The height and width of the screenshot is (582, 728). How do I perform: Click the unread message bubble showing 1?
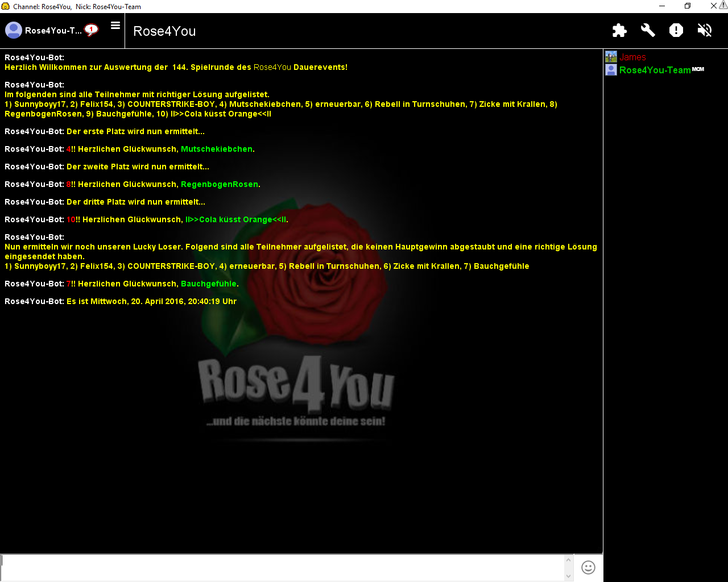[x=91, y=30]
